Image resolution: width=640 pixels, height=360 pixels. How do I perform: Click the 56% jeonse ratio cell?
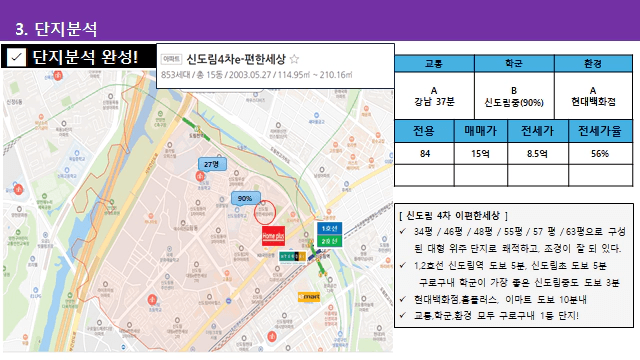pyautogui.click(x=600, y=154)
